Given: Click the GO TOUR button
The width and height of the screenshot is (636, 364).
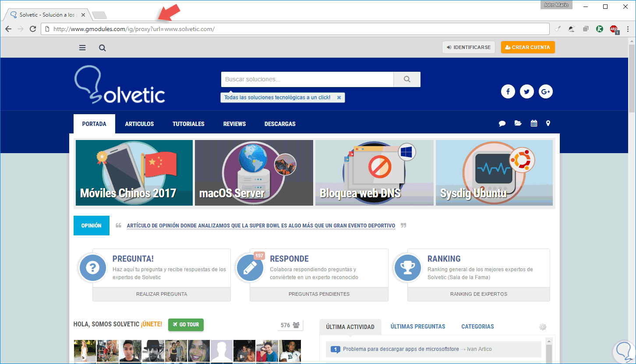Looking at the screenshot, I should tap(186, 325).
